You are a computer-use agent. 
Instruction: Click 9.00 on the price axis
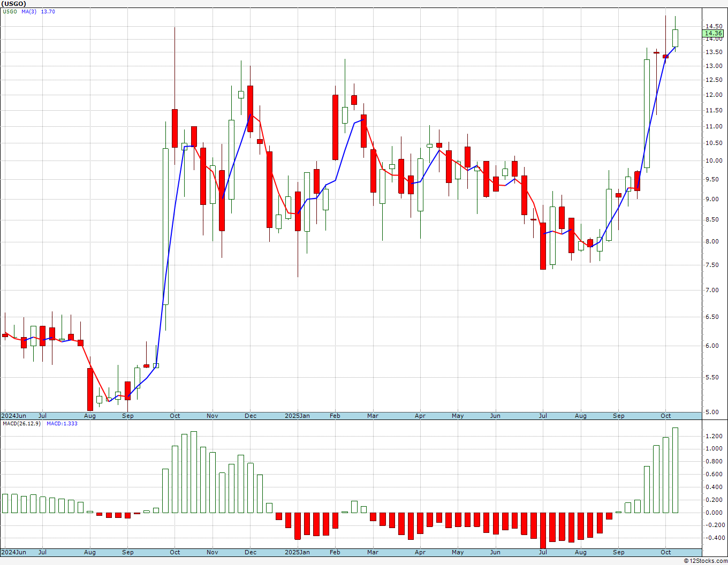pyautogui.click(x=713, y=200)
